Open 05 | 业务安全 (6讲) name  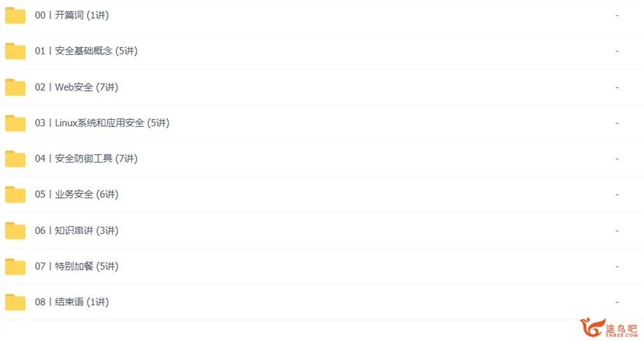coord(77,194)
